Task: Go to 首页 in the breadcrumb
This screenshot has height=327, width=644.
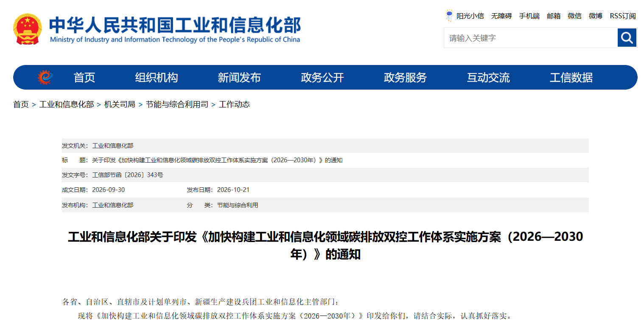Action: pyautogui.click(x=21, y=104)
